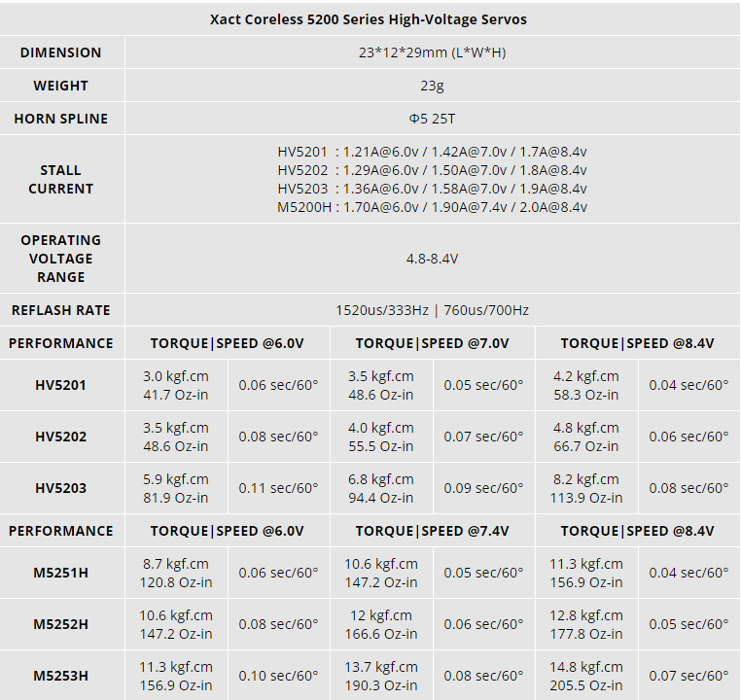
Task: Click the HV5201 speed at 8.4V "0.04 sec/60°"
Action: coord(688,385)
